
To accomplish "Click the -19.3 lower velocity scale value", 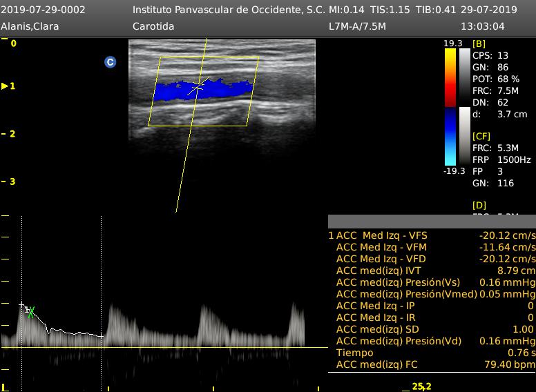I will tap(454, 170).
